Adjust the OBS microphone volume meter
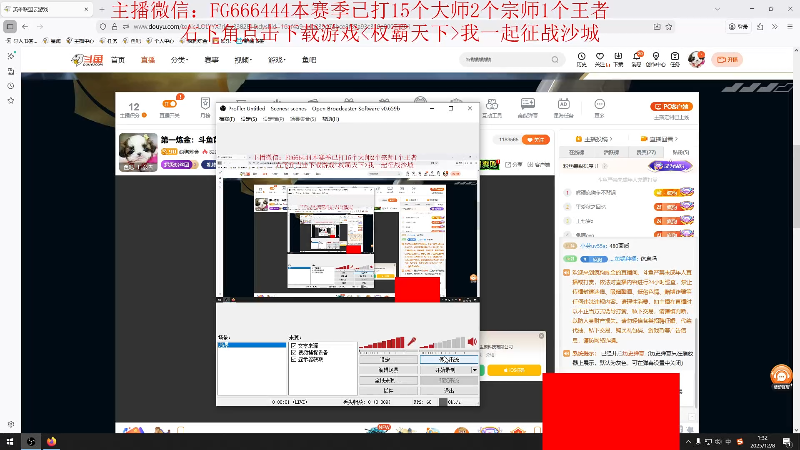This screenshot has width=800, height=450. [382, 342]
